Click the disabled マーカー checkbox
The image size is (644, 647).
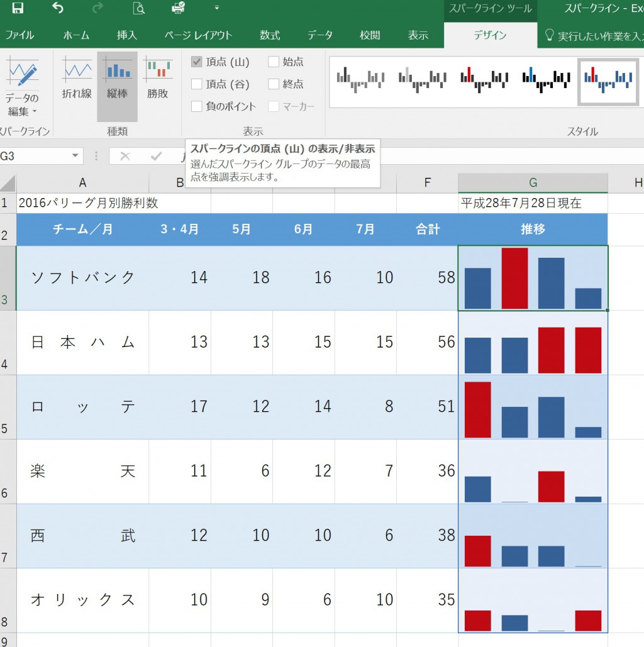274,106
